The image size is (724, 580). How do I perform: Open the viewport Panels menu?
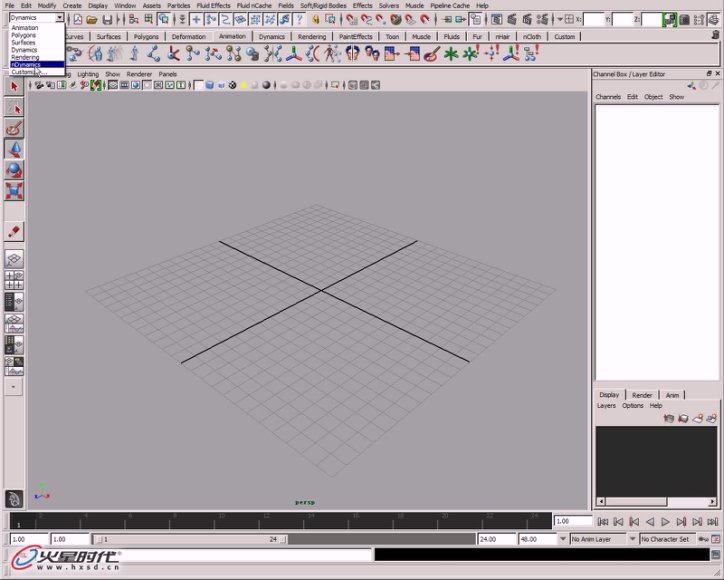pyautogui.click(x=168, y=74)
